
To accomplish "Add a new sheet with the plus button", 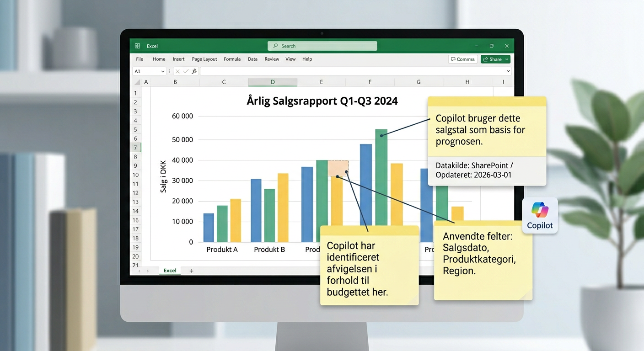I will (191, 271).
